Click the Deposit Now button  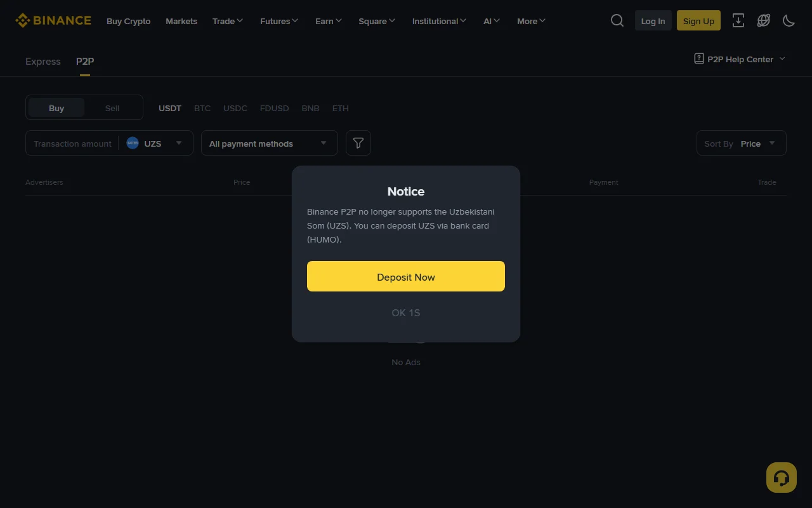(406, 276)
